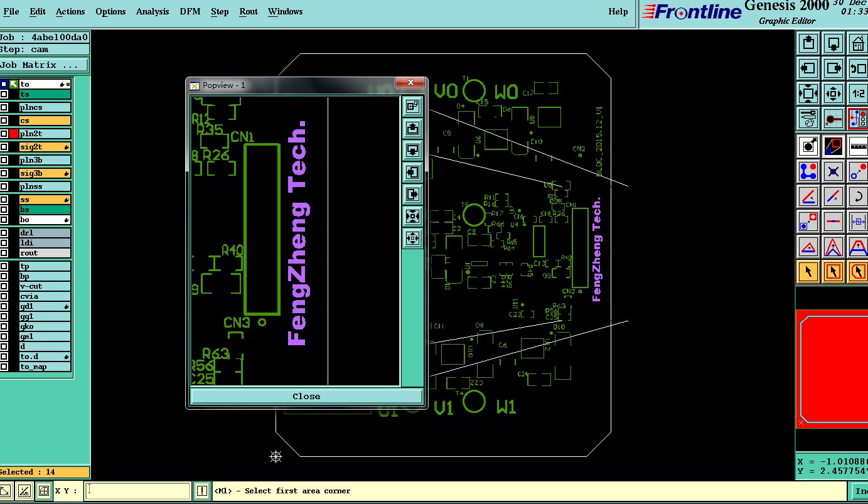Toggle the pln3b layer checkbox

click(x=4, y=160)
